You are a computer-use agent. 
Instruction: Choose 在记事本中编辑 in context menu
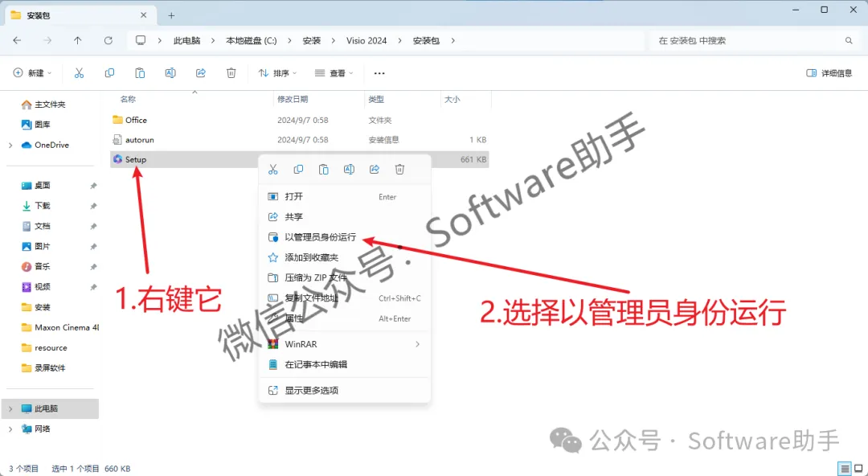345,364
